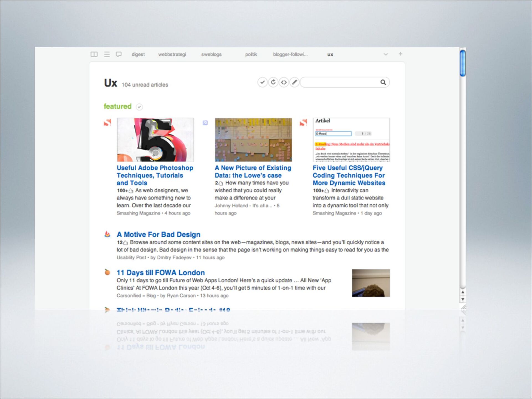Open the webbstrategi tab

(172, 55)
